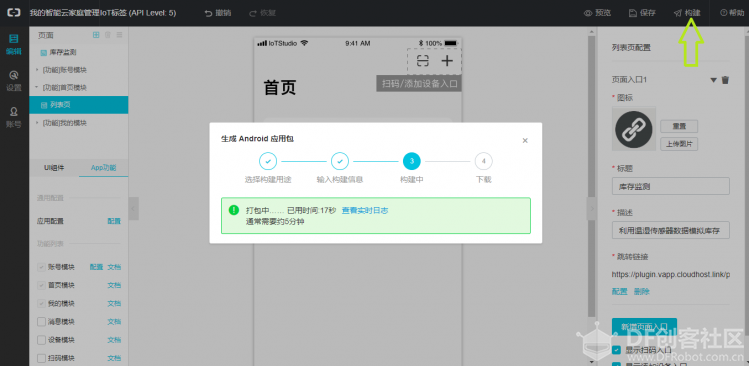The image size is (749, 366).
Task: Click the 描述 input field
Action: [671, 230]
